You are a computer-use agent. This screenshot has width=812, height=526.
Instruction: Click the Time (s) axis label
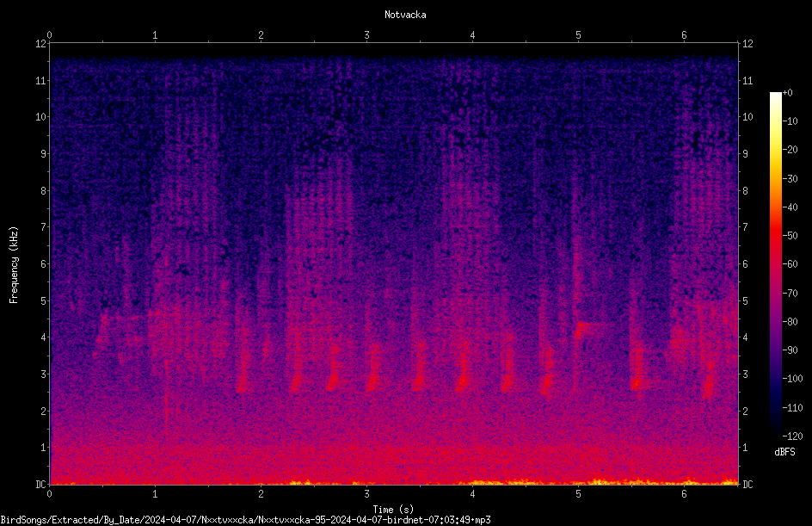tap(393, 510)
